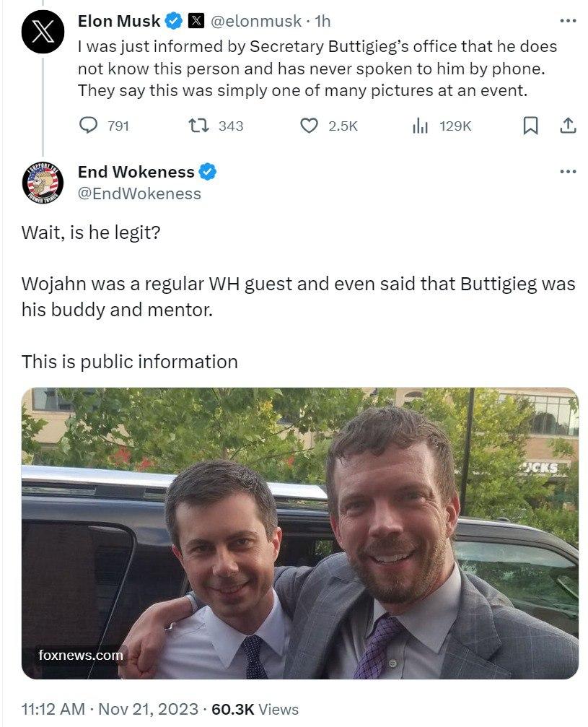Open the @elonmusk handle link
588x727 pixels.
256,21
